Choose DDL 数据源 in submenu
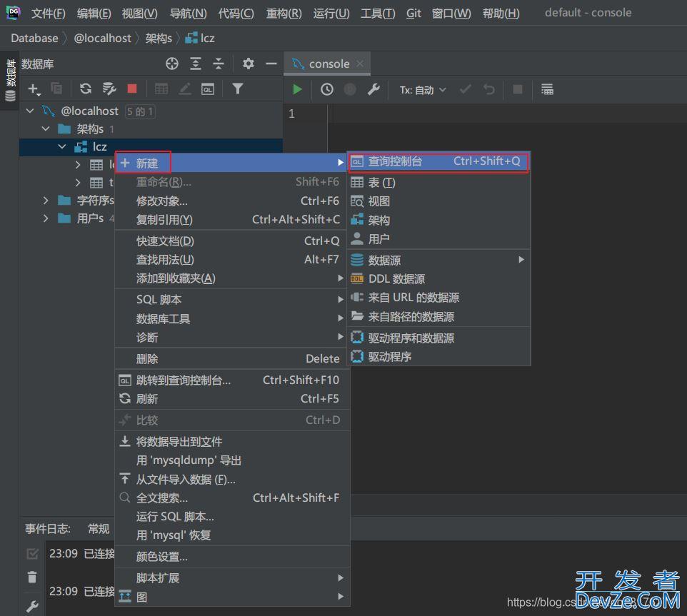 438,279
